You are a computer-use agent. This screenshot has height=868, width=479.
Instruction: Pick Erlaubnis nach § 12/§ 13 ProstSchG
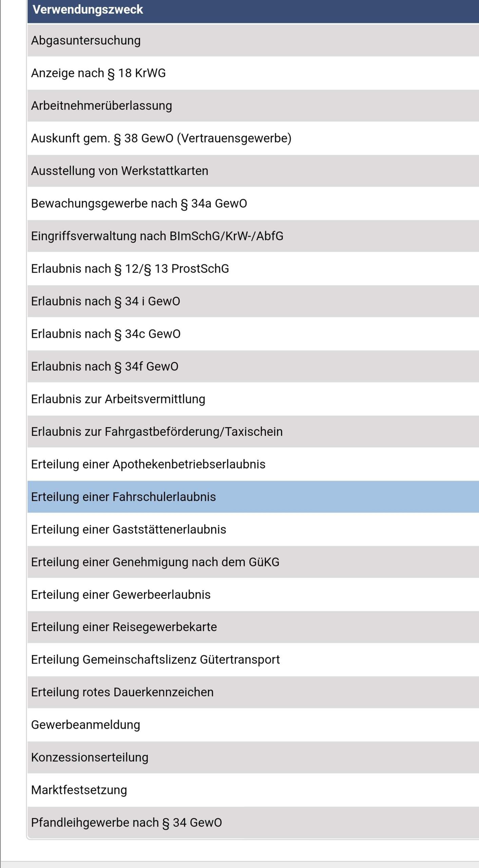[130, 269]
